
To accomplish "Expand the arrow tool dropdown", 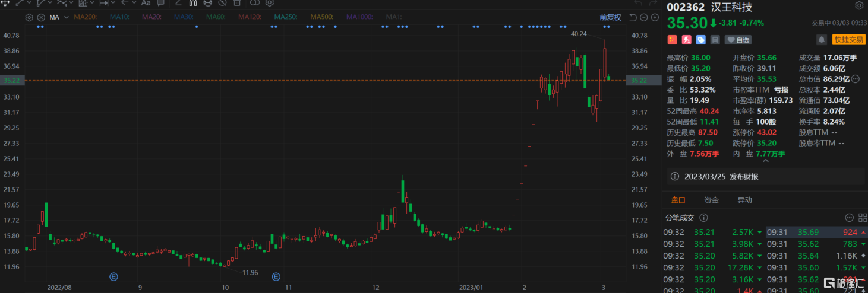I will 134,3.
